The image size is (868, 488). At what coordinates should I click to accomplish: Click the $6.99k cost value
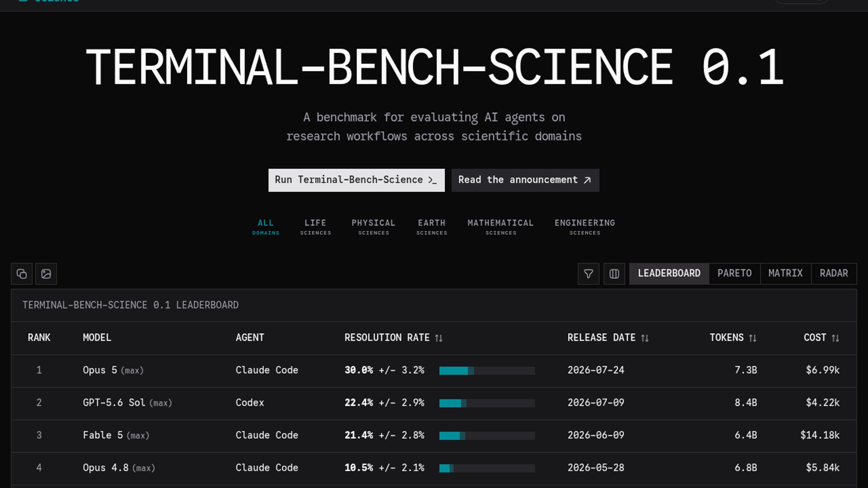(x=823, y=371)
